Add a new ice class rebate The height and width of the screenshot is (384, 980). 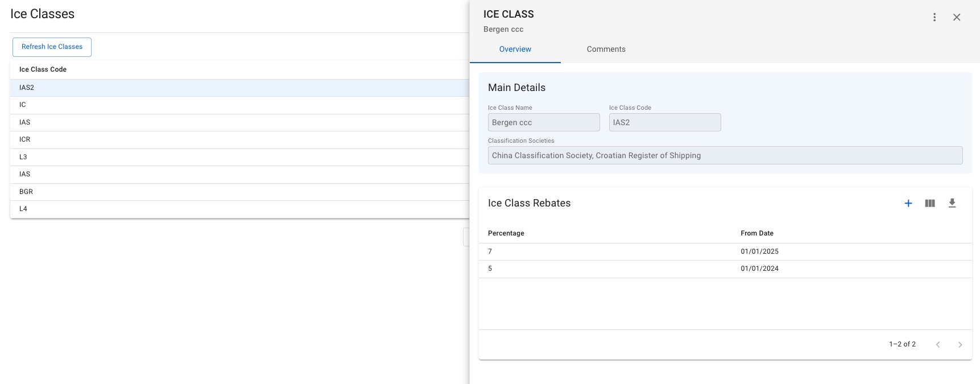908,204
